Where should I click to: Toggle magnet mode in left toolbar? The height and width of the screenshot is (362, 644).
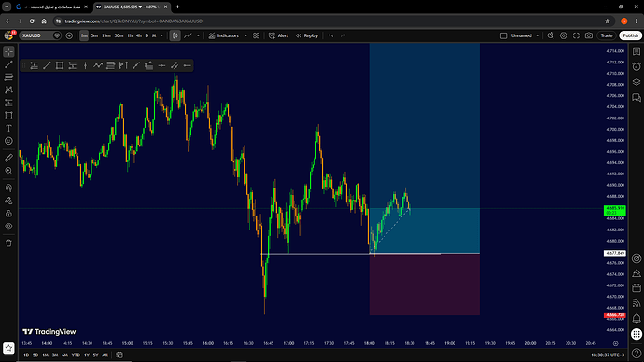tap(8, 188)
